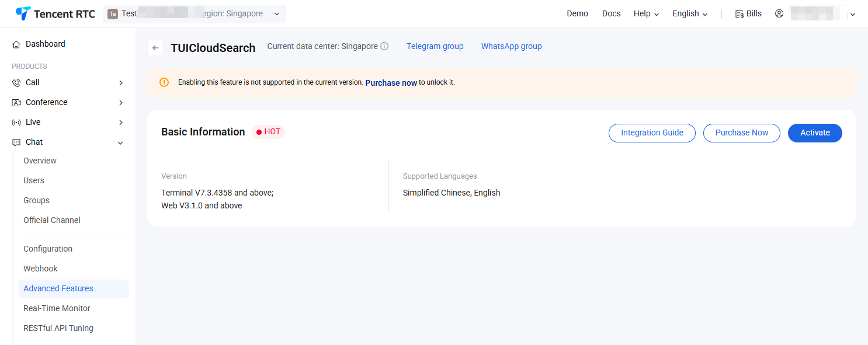The width and height of the screenshot is (868, 345).
Task: Open Configuration page
Action: pyautogui.click(x=48, y=249)
